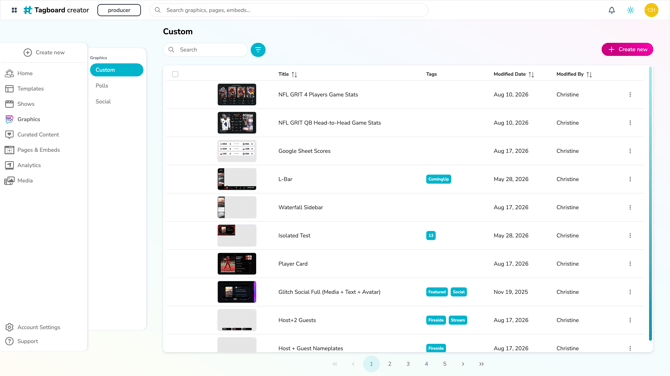The width and height of the screenshot is (670, 376).
Task: Go to page 5
Action: 444,364
